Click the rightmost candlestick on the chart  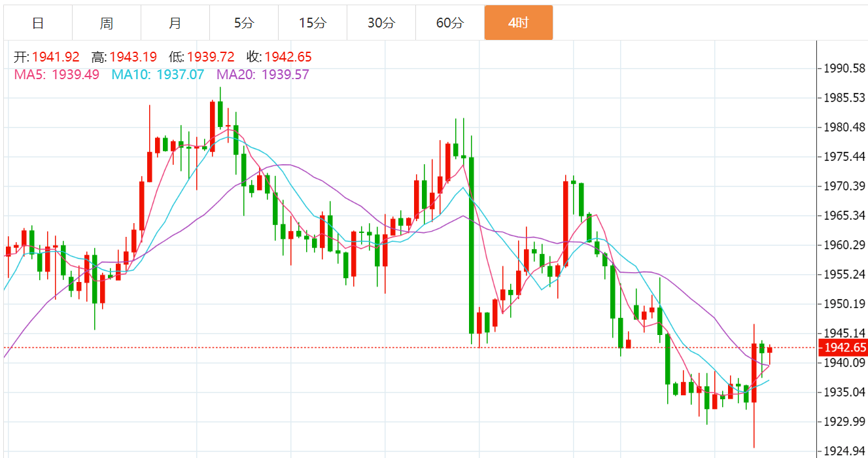coord(770,350)
